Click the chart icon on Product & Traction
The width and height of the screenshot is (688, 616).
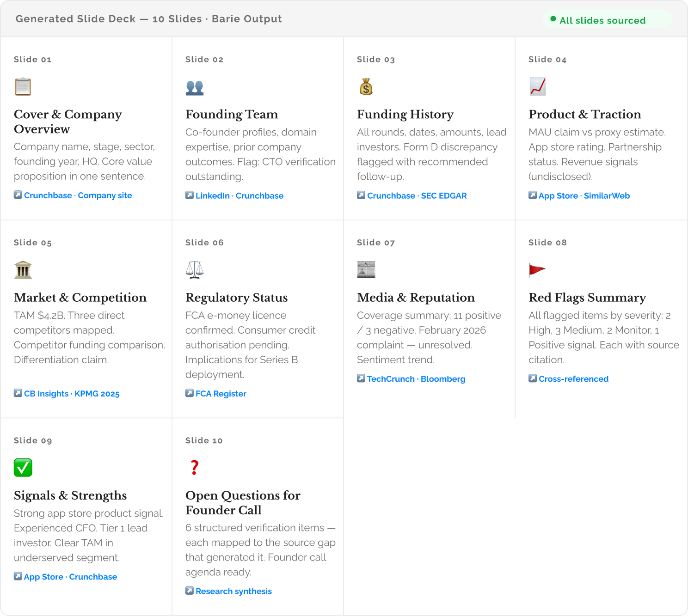tap(537, 87)
